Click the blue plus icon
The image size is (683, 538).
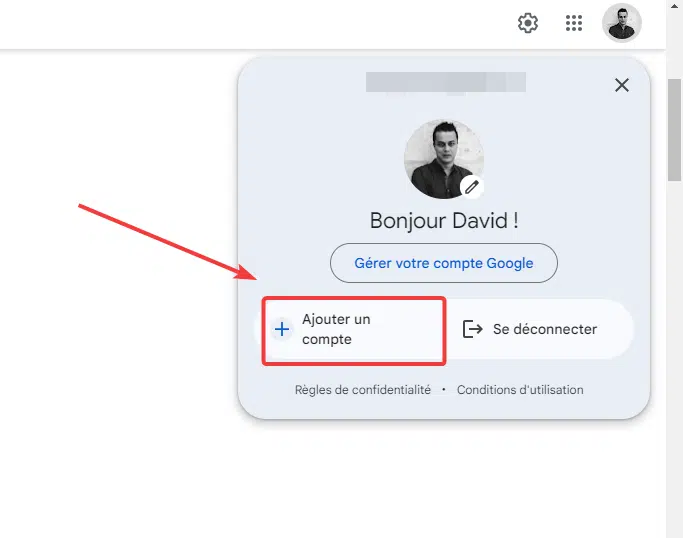click(x=282, y=329)
